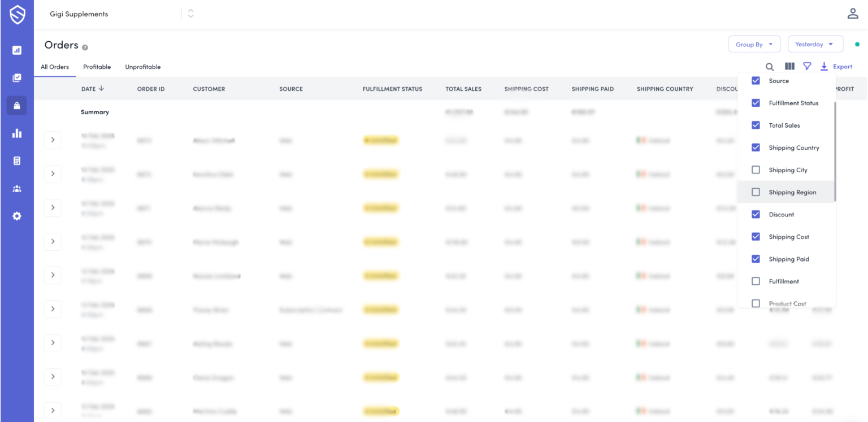Viewport: 868px width, 422px height.
Task: Open settings gear icon in sidebar
Action: (17, 216)
